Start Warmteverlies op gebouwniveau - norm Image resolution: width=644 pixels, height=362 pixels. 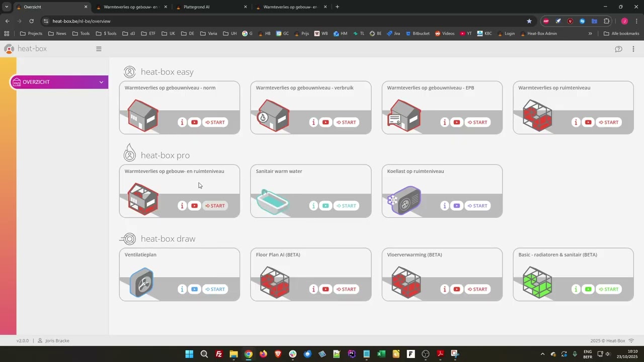[x=215, y=122]
